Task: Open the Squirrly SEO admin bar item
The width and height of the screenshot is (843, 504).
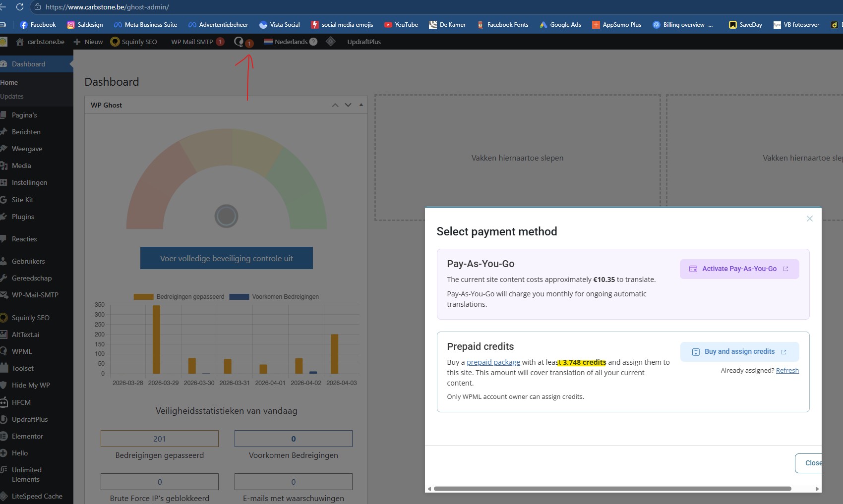Action: tap(134, 42)
